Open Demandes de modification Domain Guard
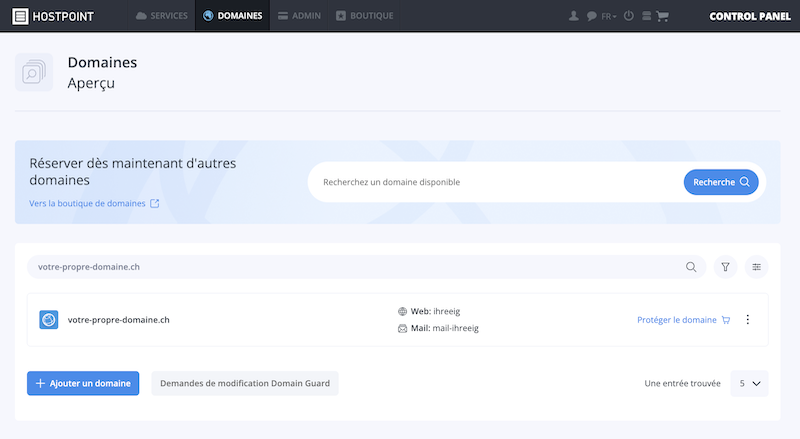 click(x=245, y=383)
